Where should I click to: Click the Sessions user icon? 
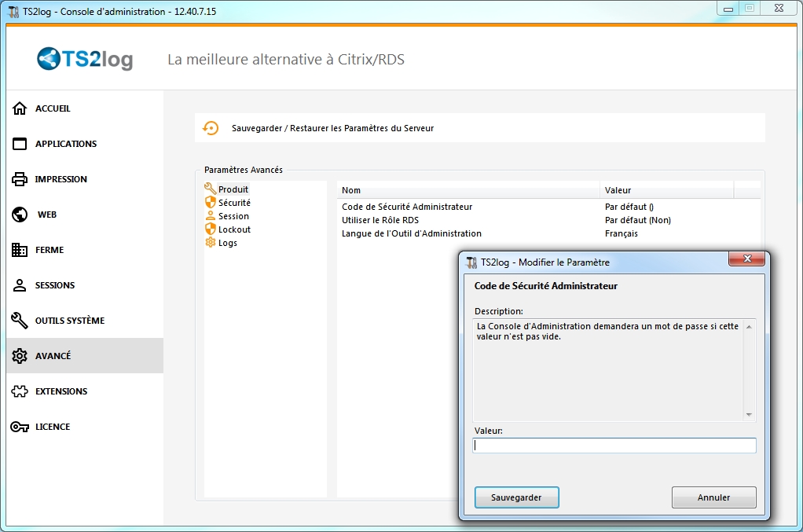tap(20, 285)
